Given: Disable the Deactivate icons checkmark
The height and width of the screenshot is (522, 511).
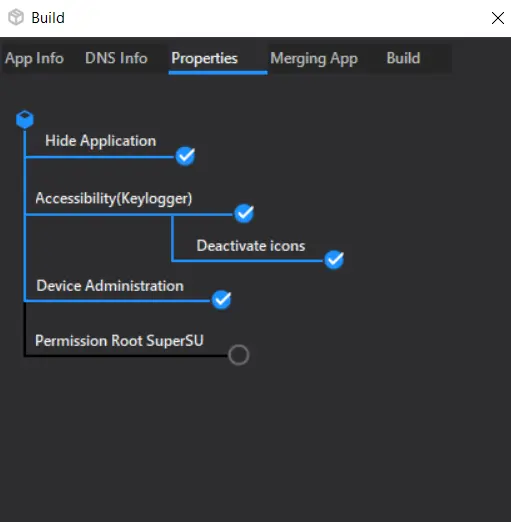Looking at the screenshot, I should 334,260.
